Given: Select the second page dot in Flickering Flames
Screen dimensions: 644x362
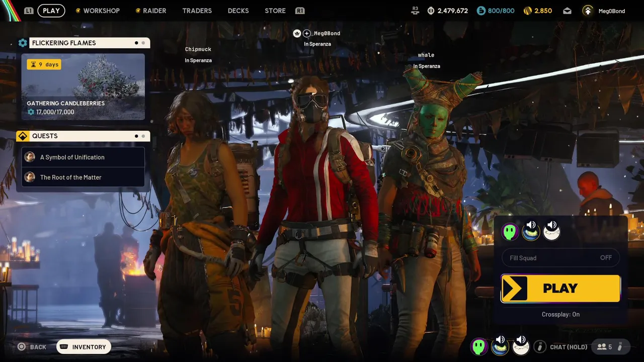Looking at the screenshot, I should [x=143, y=43].
